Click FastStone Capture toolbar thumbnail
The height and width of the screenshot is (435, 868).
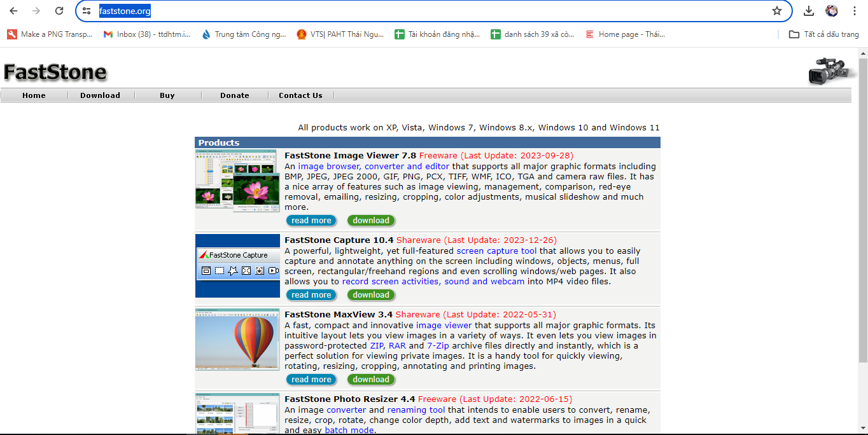point(237,266)
